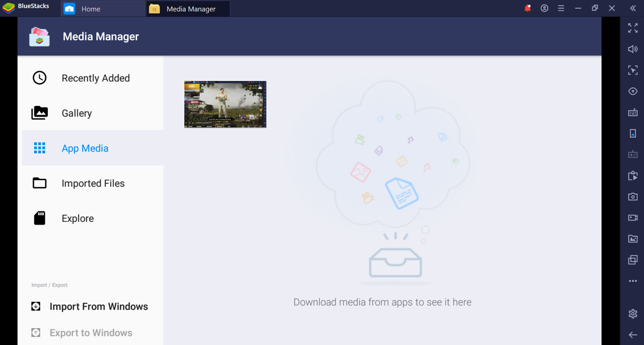This screenshot has width=644, height=345.
Task: Click the cursor lock icon
Action: [x=633, y=70]
